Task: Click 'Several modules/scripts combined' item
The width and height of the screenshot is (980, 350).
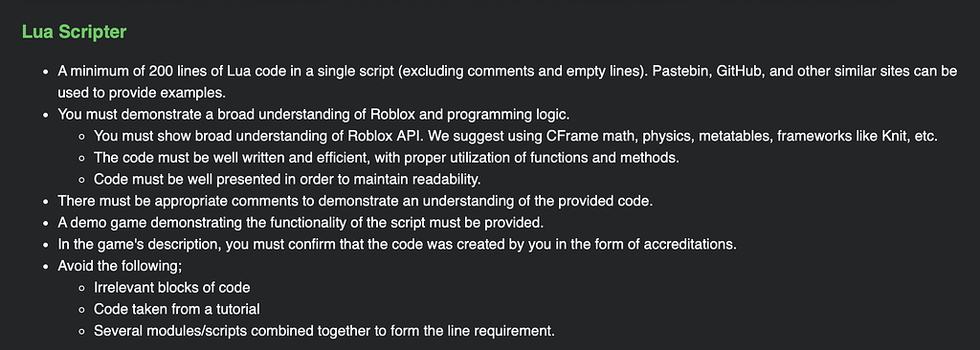Action: pyautogui.click(x=324, y=331)
